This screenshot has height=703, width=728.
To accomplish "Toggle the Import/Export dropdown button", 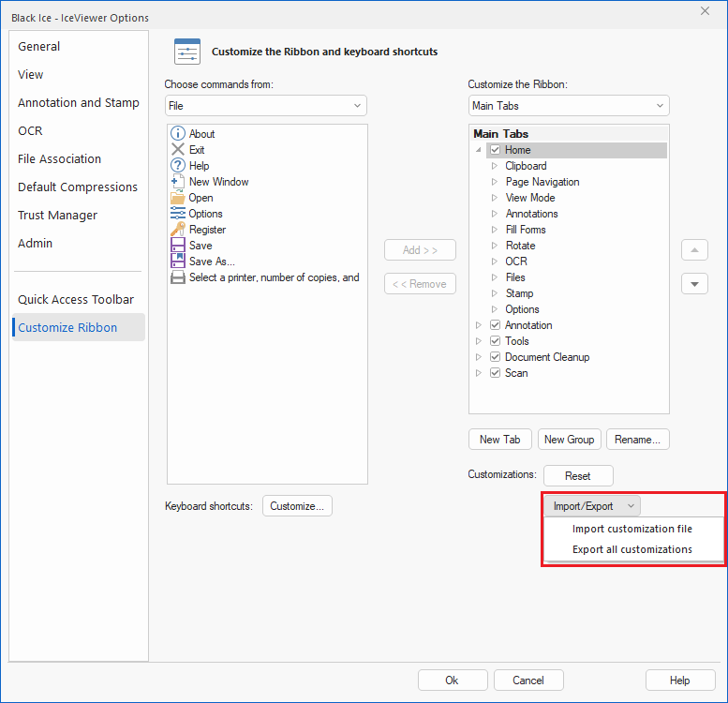I will coord(592,505).
